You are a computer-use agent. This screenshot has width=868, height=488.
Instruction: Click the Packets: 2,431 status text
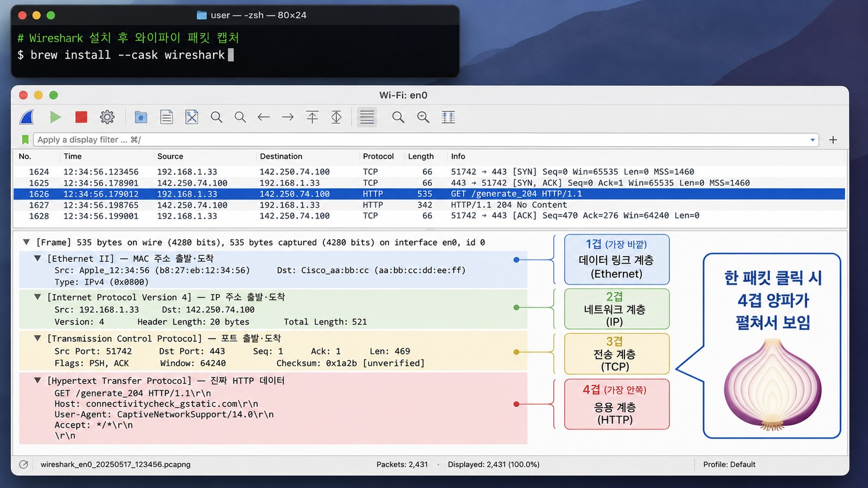(402, 465)
